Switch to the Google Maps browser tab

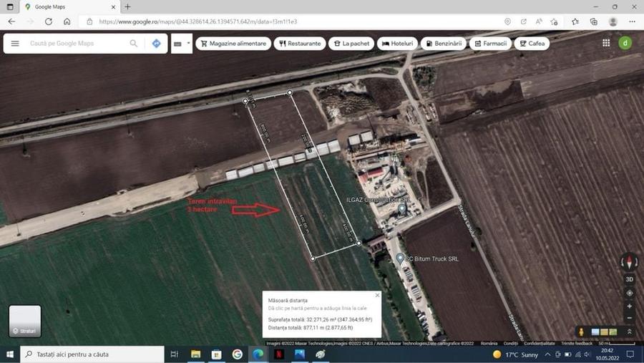pyautogui.click(x=69, y=7)
